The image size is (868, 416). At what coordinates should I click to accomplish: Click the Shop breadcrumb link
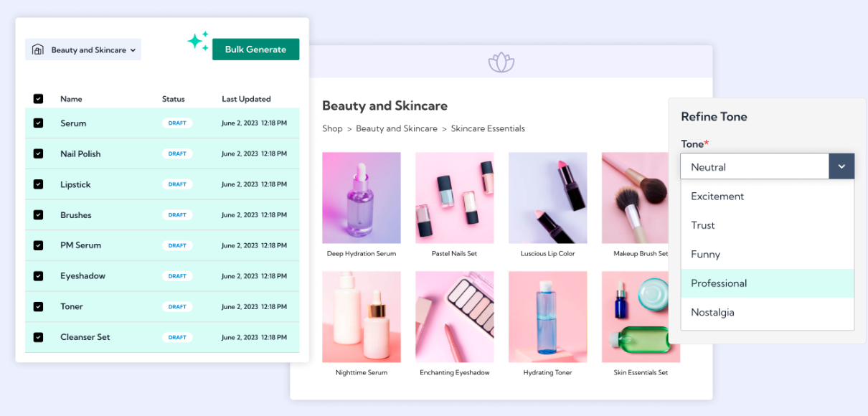tap(332, 128)
